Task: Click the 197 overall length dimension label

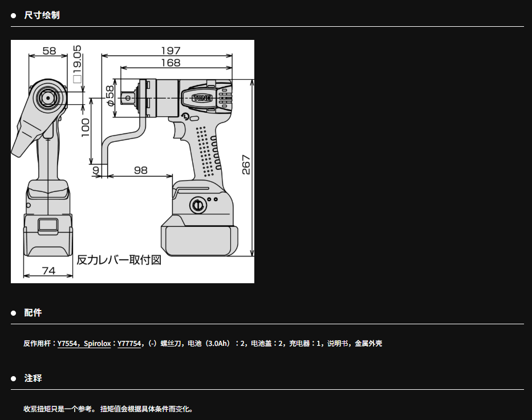Action: pyautogui.click(x=170, y=51)
